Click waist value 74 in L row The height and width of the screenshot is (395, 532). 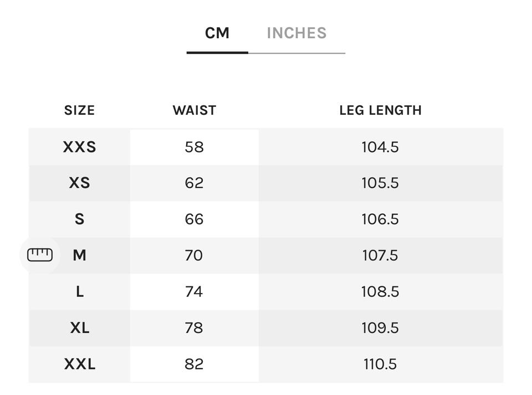(194, 291)
